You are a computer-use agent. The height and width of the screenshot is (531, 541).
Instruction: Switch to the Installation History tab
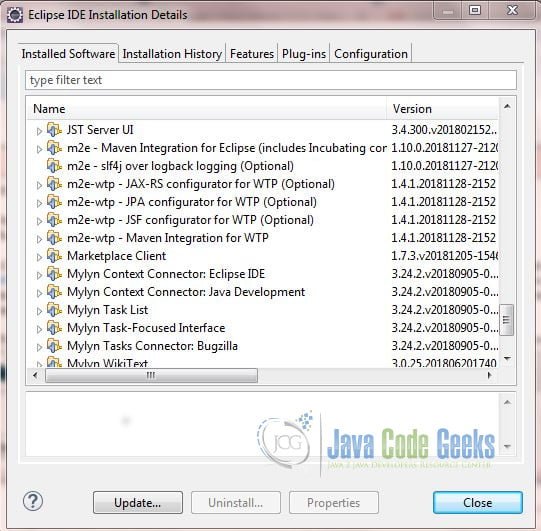172,54
